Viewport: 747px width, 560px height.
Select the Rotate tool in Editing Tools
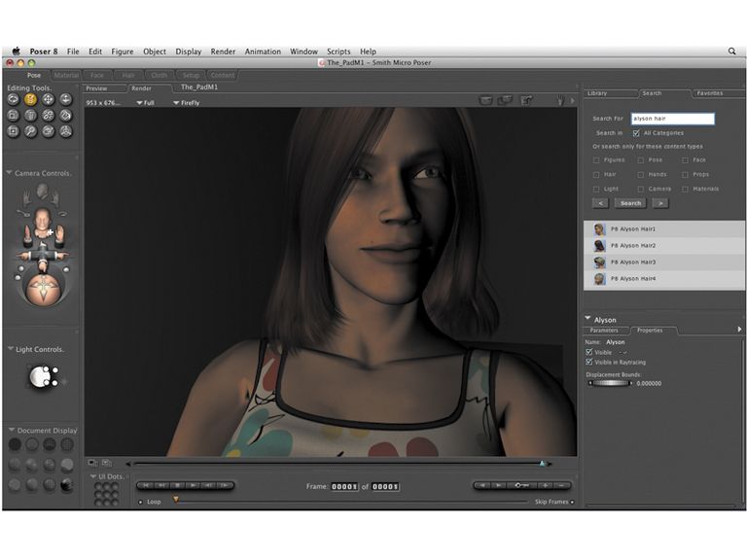click(13, 98)
